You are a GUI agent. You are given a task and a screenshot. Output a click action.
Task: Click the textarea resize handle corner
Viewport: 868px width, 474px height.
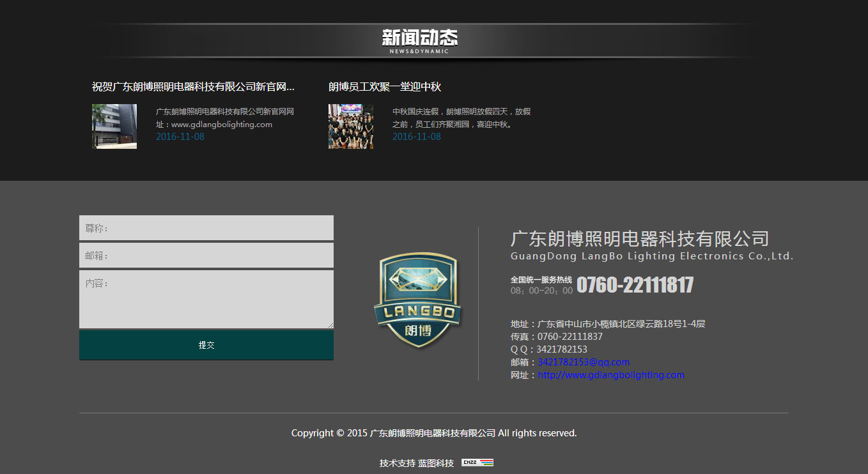[330, 325]
